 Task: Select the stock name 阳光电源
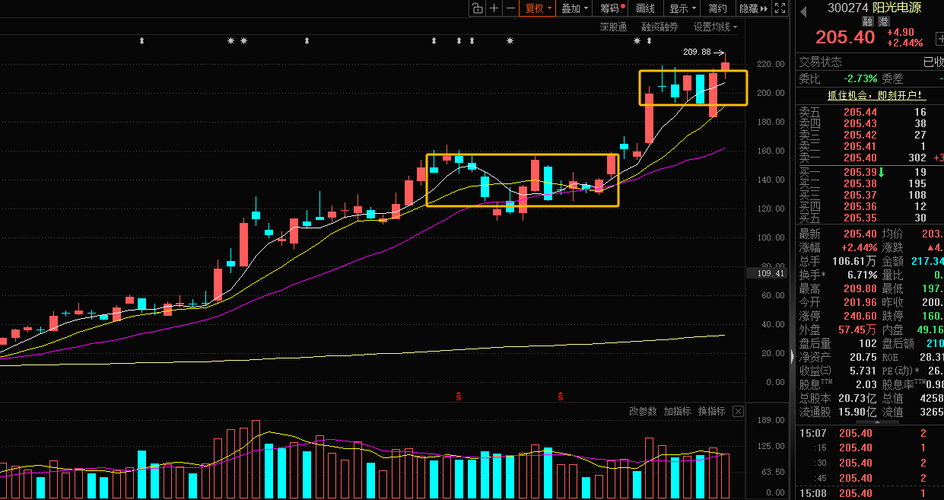(897, 8)
